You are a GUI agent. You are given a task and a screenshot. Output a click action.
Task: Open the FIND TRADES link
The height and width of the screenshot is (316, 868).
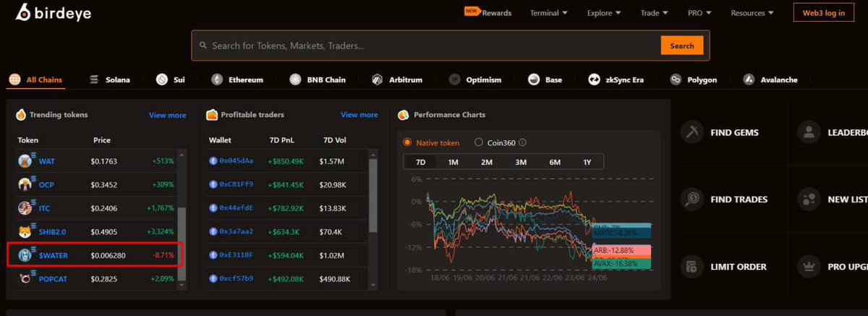[x=739, y=200]
